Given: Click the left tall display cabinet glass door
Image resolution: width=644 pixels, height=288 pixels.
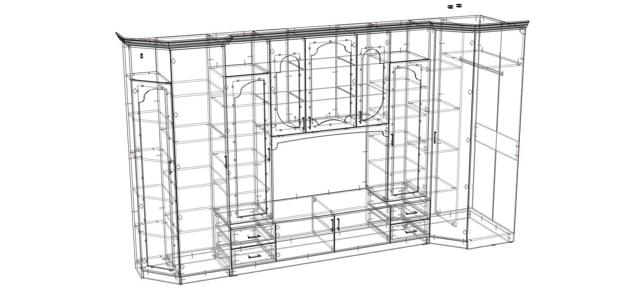Looking at the screenshot, I should coord(248,146).
